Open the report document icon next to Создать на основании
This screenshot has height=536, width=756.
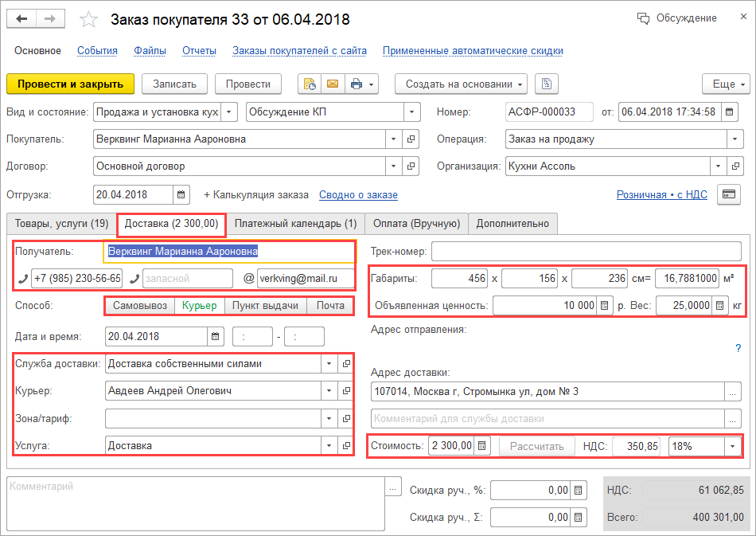546,84
